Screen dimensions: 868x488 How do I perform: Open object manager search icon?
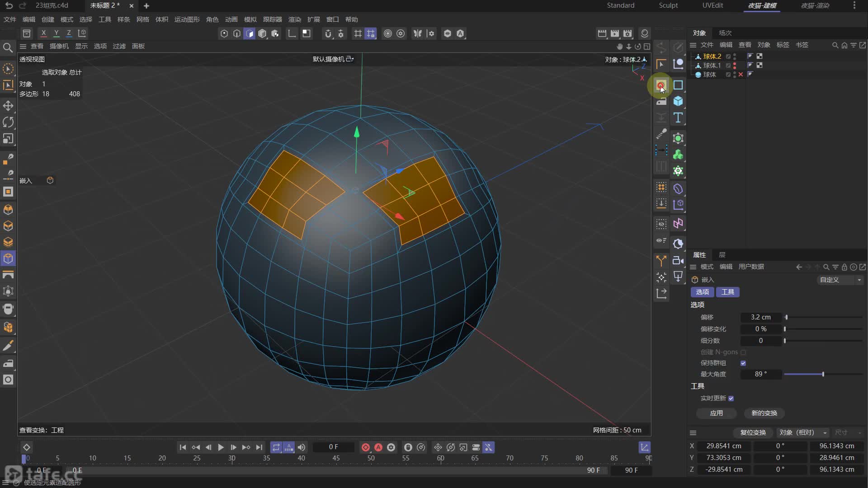pos(835,45)
